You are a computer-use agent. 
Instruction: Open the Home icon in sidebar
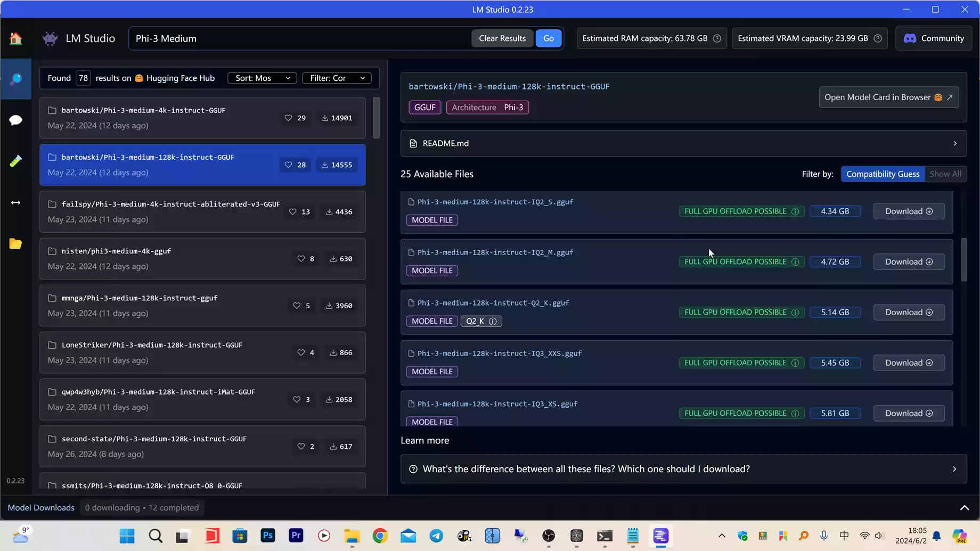(x=15, y=38)
